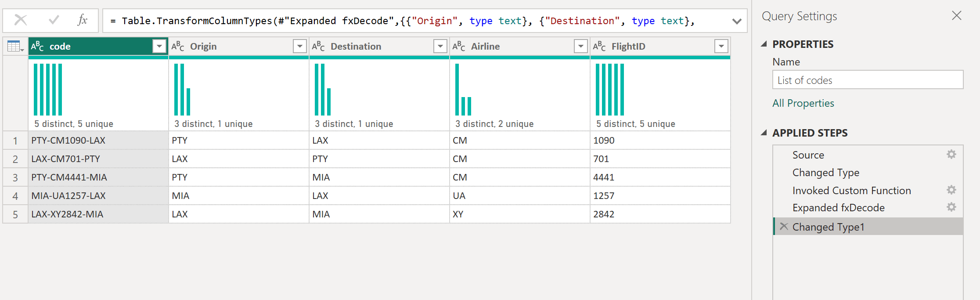980x300 pixels.
Task: Click the confirm formula checkmark icon
Action: click(x=54, y=20)
